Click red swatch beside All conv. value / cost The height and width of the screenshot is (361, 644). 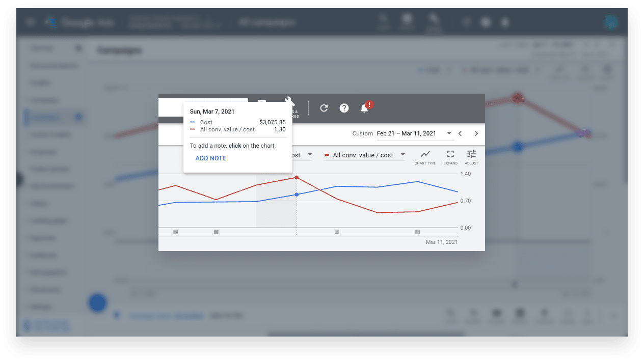click(x=327, y=155)
